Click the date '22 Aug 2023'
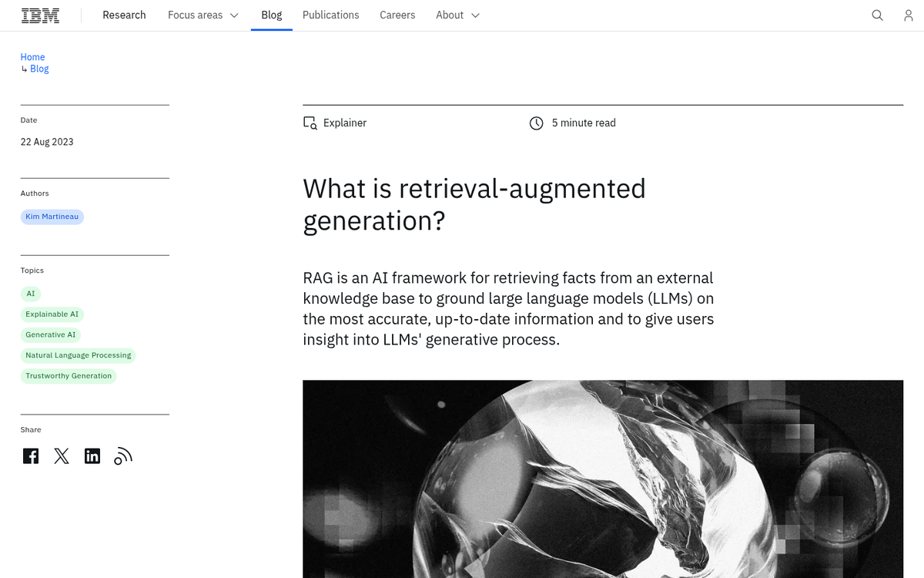This screenshot has height=578, width=924. point(47,142)
